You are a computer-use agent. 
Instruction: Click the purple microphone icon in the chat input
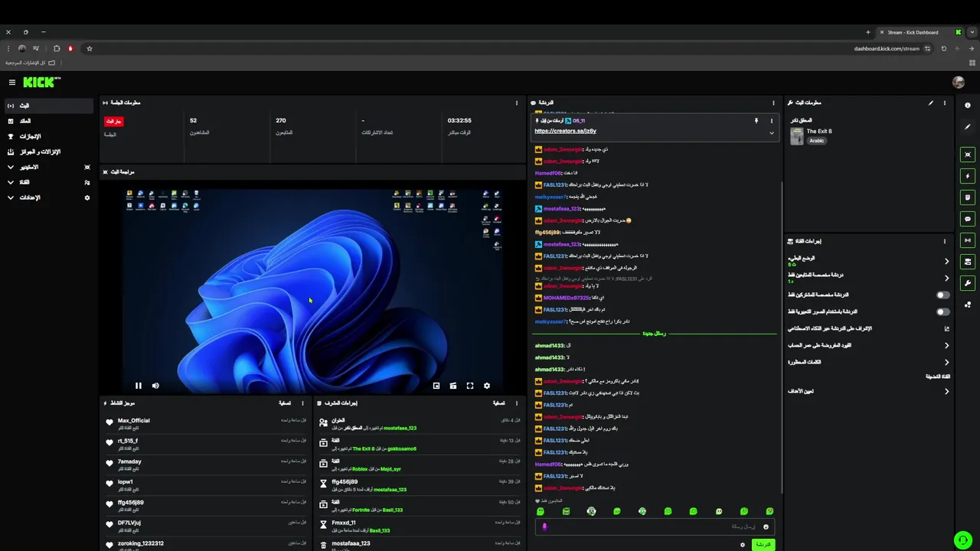pyautogui.click(x=545, y=527)
